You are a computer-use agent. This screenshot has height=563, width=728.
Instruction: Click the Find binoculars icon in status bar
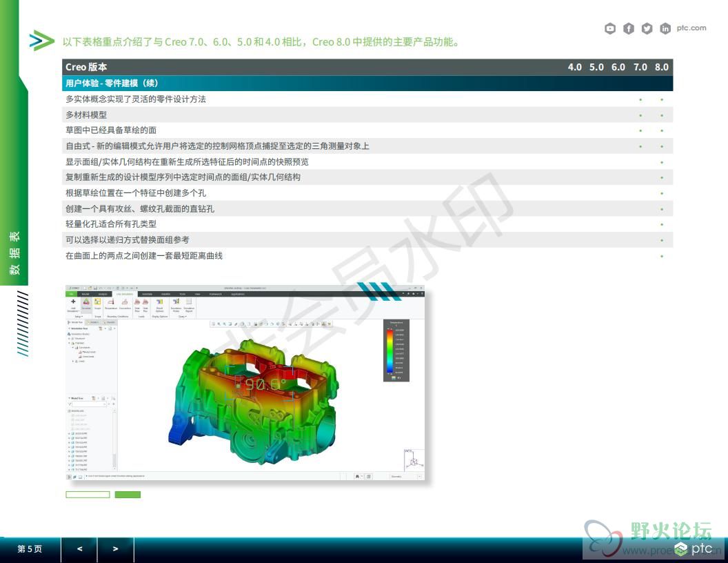tap(356, 476)
